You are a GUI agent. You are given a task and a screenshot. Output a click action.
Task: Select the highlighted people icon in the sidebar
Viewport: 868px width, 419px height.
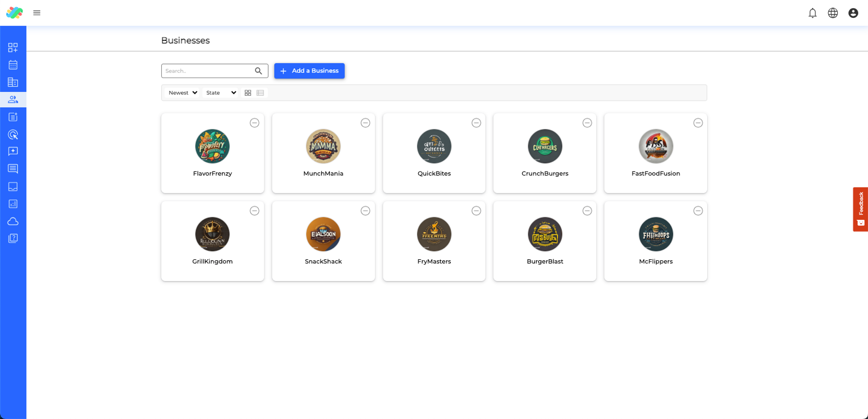(13, 100)
